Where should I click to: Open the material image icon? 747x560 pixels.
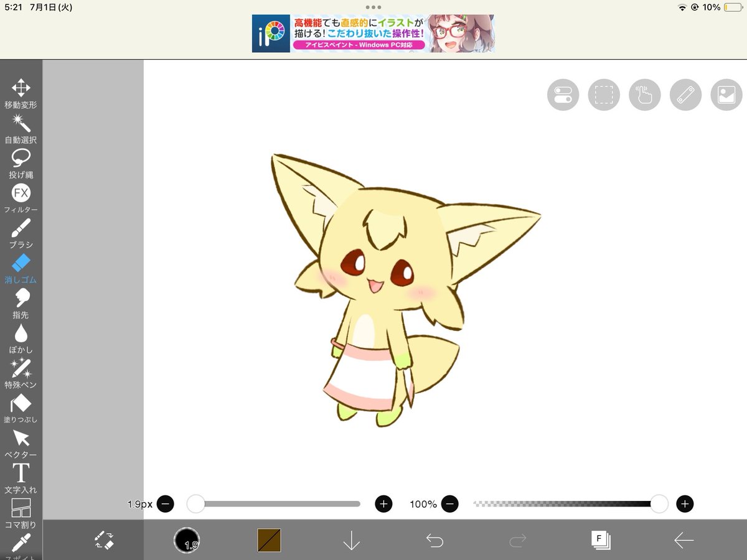(x=726, y=95)
